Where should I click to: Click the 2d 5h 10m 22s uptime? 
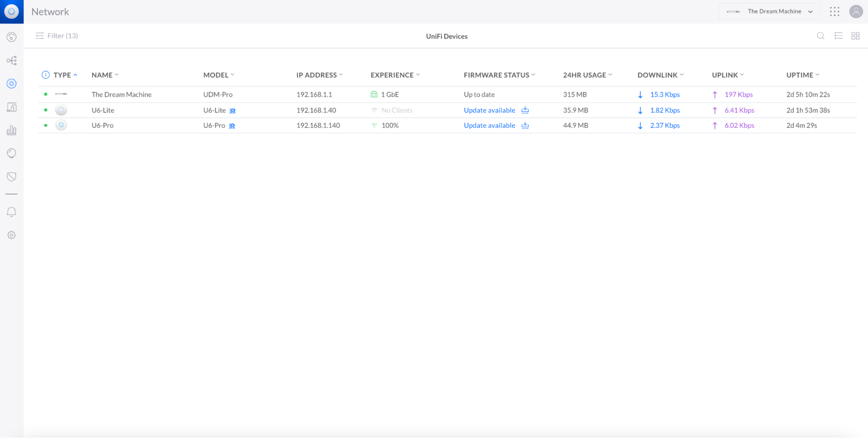pyautogui.click(x=808, y=94)
